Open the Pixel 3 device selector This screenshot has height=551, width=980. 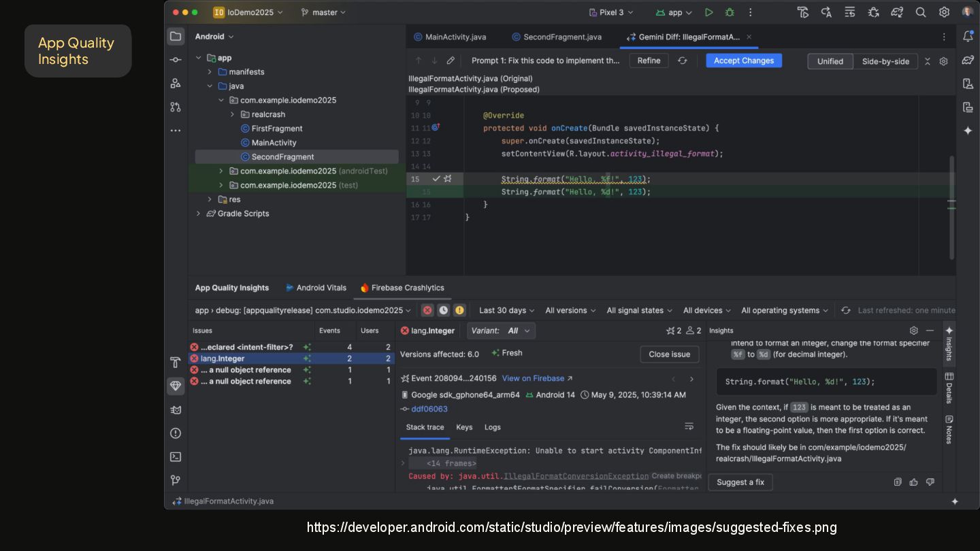pyautogui.click(x=611, y=12)
